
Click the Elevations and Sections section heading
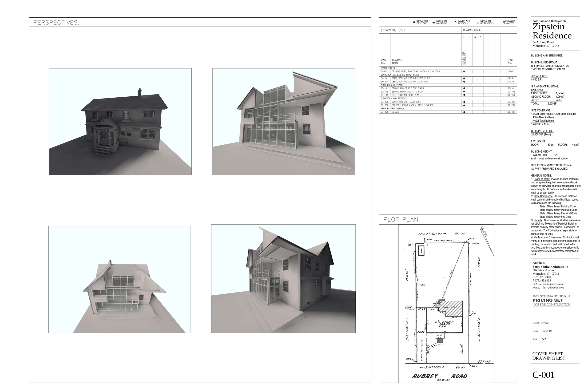click(393, 99)
